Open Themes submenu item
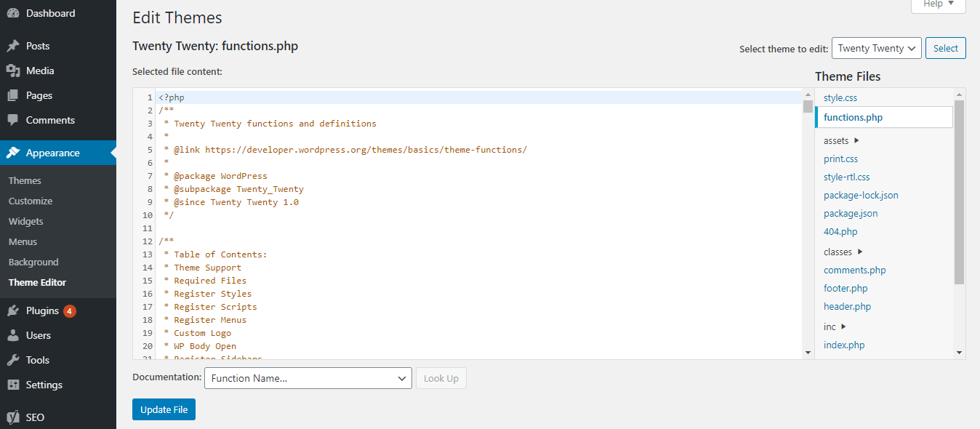Screen dimensions: 980x429 pos(25,180)
